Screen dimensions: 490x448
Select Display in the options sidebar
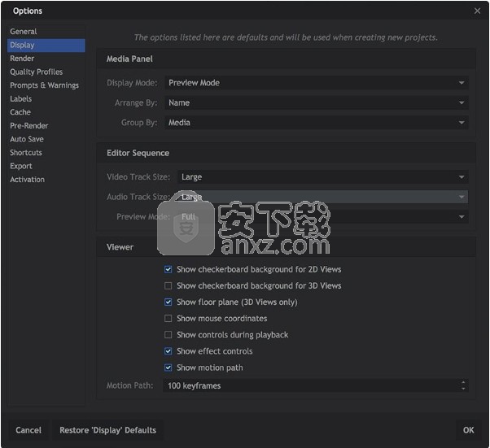(x=46, y=46)
